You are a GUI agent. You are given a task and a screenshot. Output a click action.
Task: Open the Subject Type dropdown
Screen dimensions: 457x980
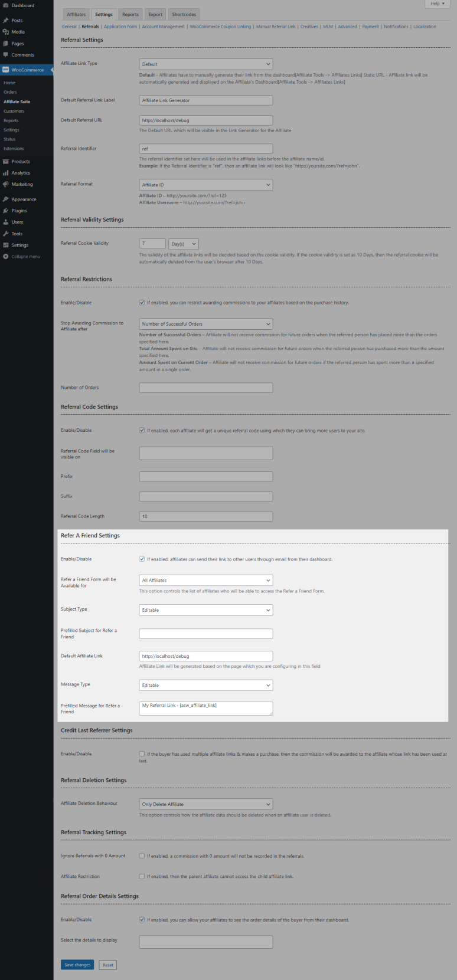[206, 610]
